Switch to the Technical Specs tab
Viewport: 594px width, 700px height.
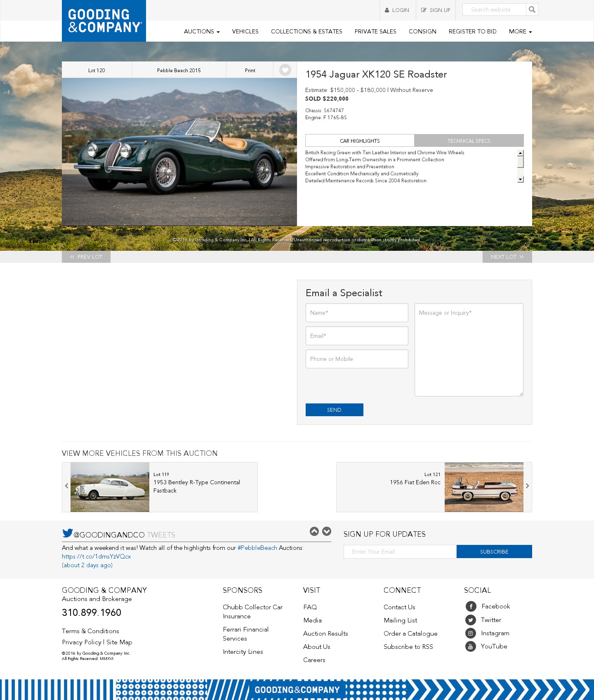click(469, 141)
